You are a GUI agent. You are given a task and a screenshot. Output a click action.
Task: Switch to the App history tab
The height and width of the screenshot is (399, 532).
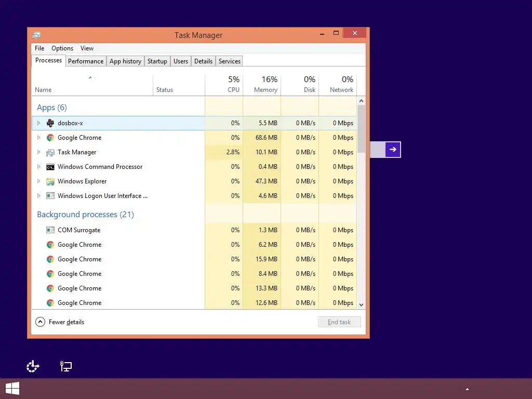click(x=125, y=61)
